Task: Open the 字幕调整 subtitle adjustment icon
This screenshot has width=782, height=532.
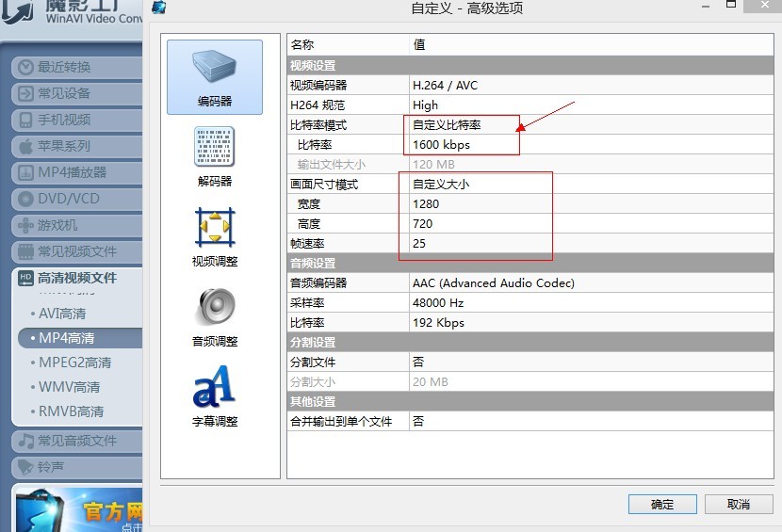Action: pos(215,396)
